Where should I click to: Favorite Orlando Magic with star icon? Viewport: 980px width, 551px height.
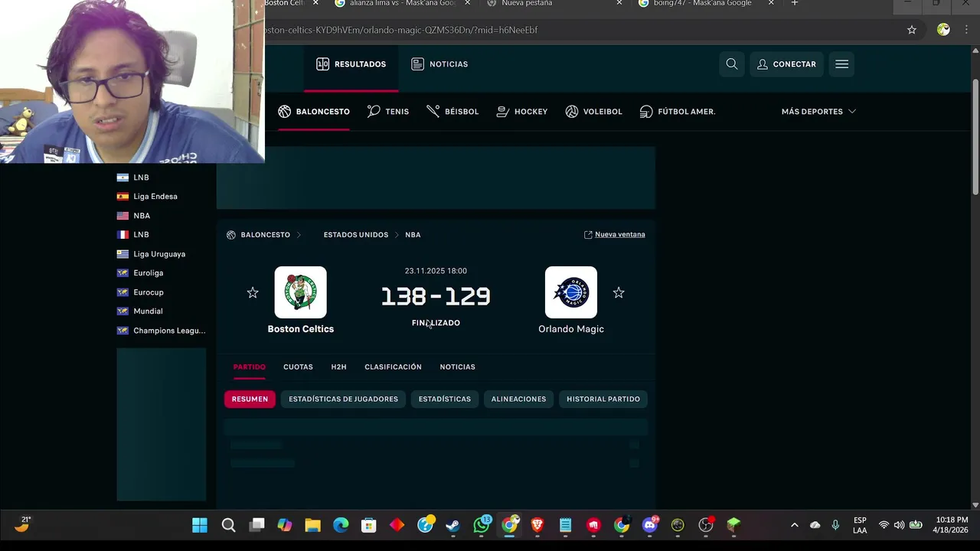pos(619,292)
